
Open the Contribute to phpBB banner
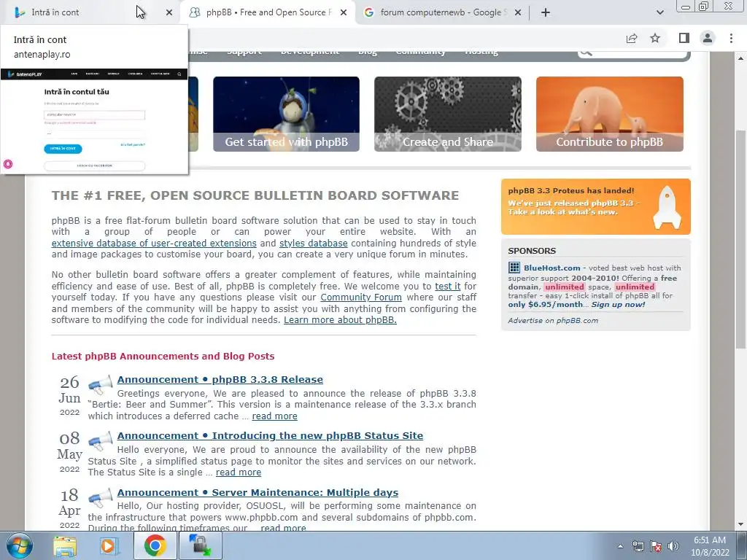point(610,114)
